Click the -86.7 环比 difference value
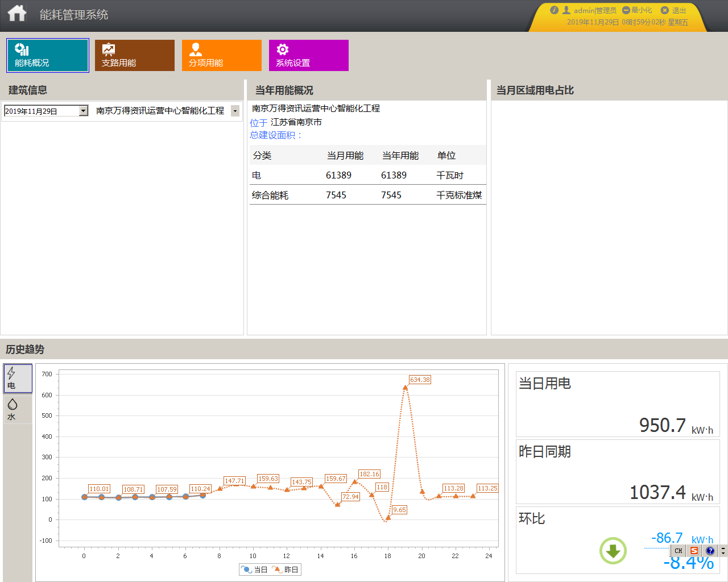Image resolution: width=728 pixels, height=582 pixels. [667, 538]
